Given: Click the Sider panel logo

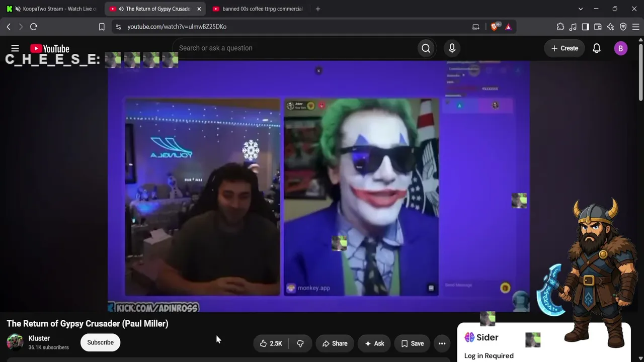Looking at the screenshot, I should coord(481,337).
